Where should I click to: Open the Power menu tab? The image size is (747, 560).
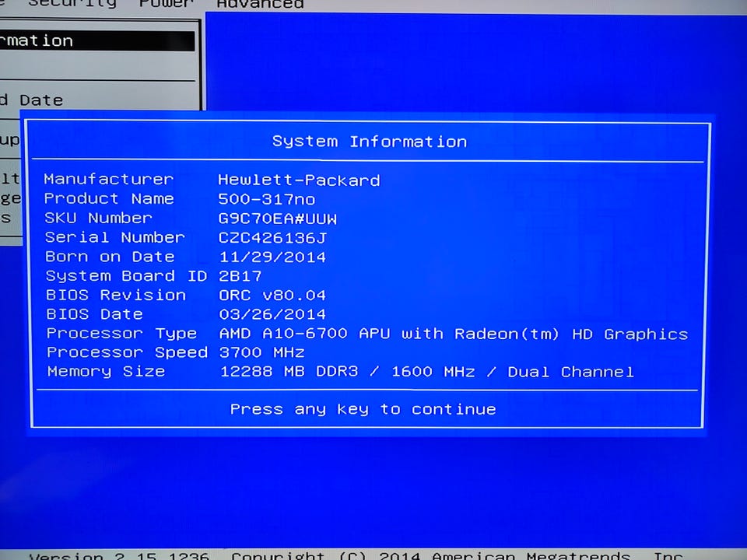167,4
